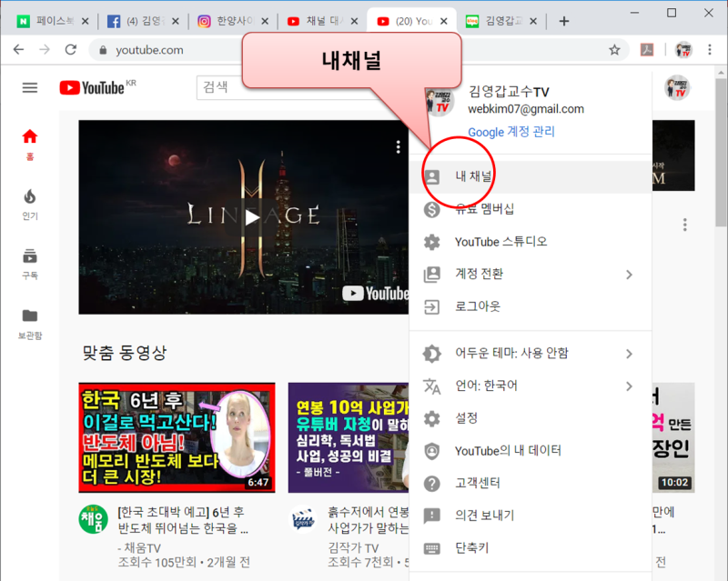
Task: Open keyboard shortcuts (단축키)
Action: point(531,548)
